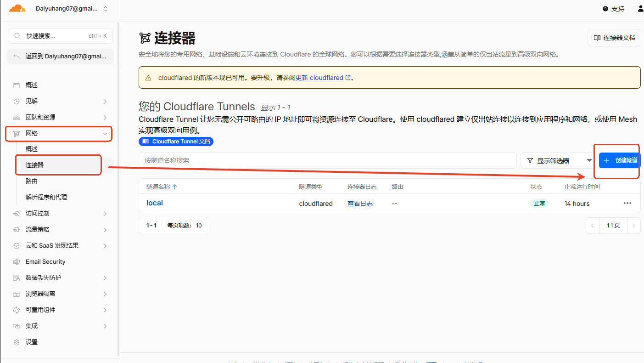Image resolution: width=644 pixels, height=363 pixels.
Task: Open 设置 via the gear icon
Action: click(x=17, y=342)
